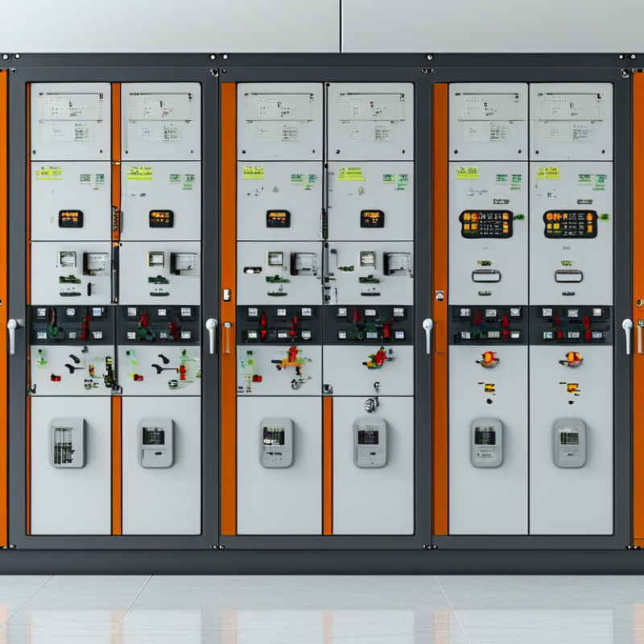
Task: Click the large yellow-keyed control panel in the fifth column
Action: [486, 225]
